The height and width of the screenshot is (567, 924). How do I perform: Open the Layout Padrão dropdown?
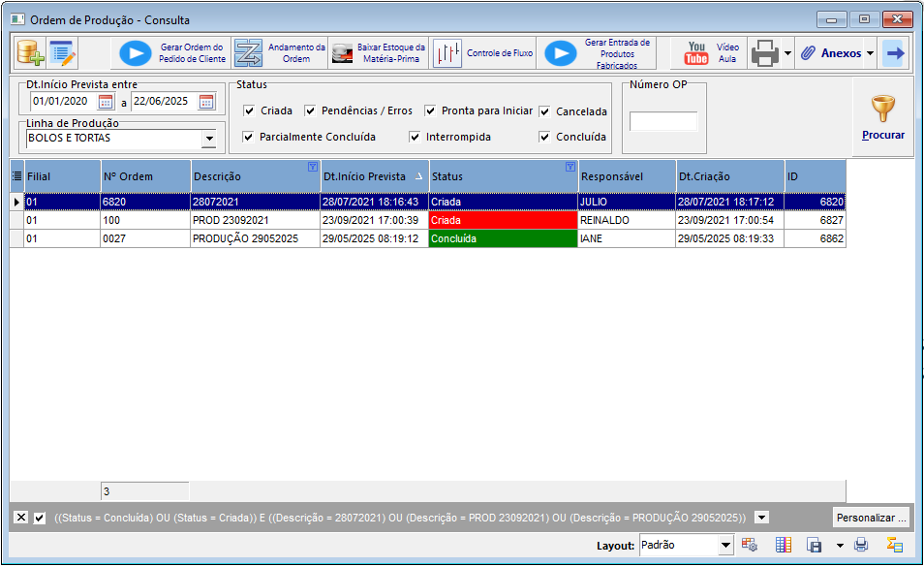coord(726,546)
